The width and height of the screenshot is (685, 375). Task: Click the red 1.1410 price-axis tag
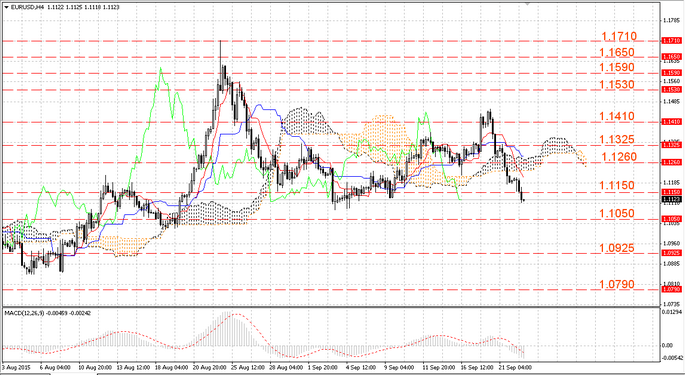click(671, 122)
